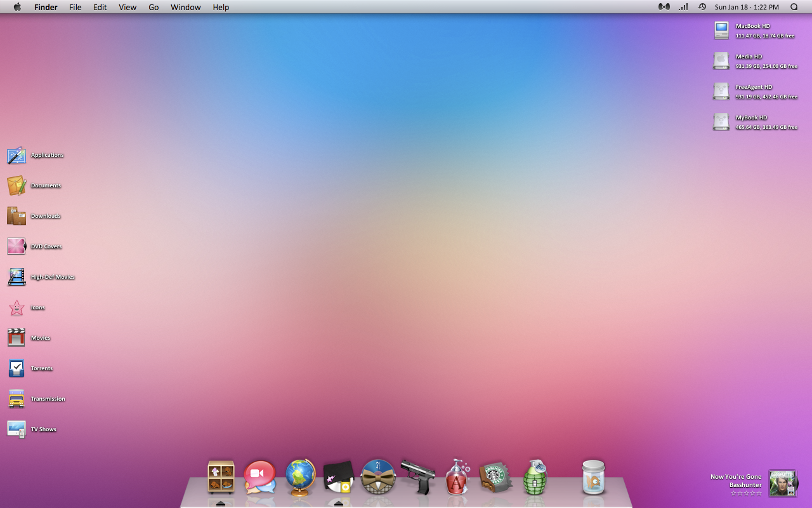Click the globe icon in the Dock

300,477
